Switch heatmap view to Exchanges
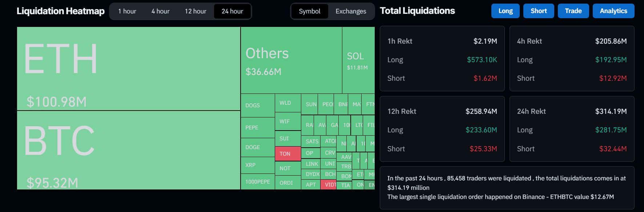 point(351,11)
